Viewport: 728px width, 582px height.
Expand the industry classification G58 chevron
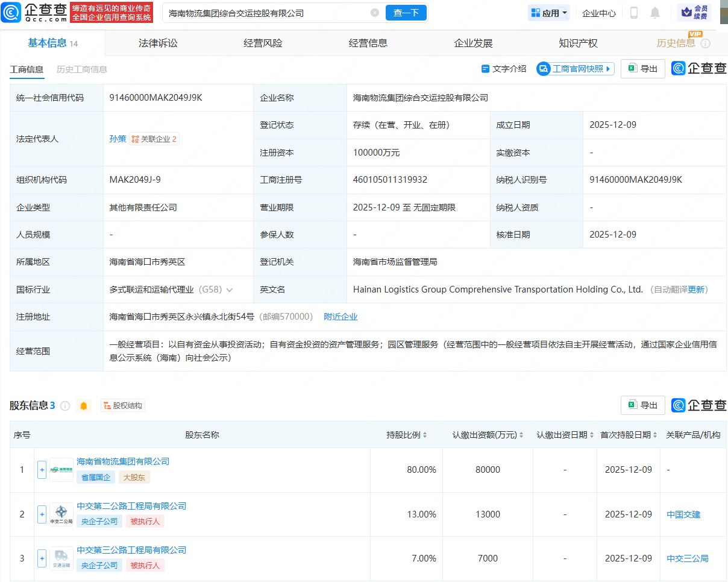click(x=230, y=290)
